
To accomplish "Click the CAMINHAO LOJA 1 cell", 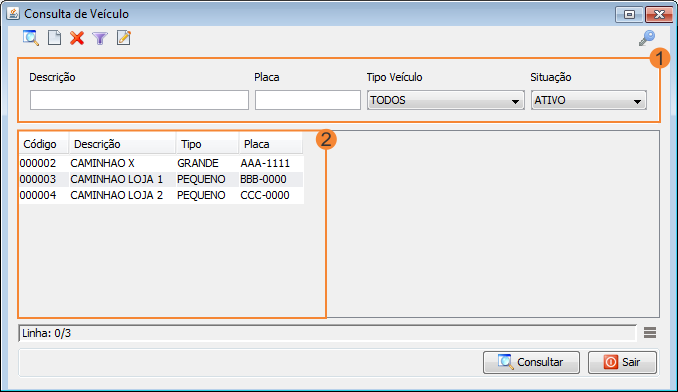I will (122, 179).
